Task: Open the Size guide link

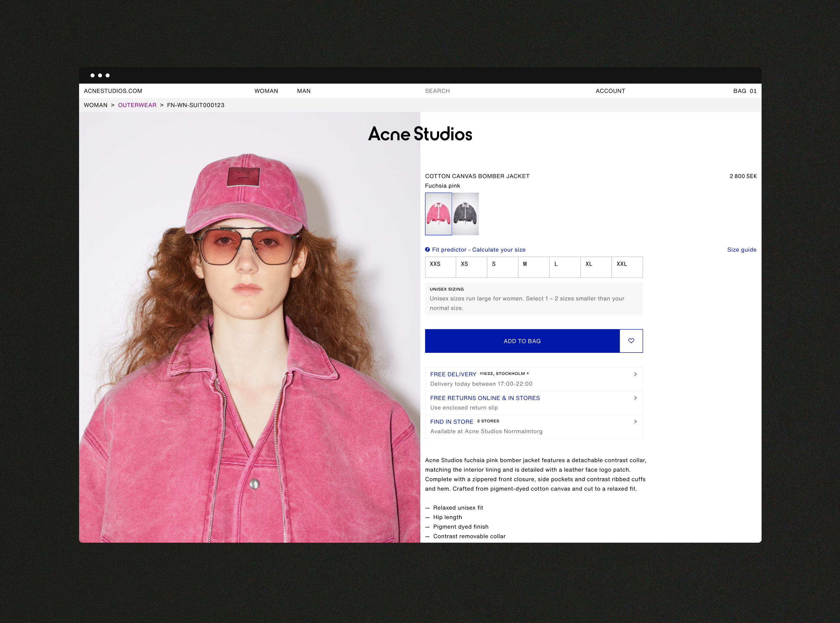Action: [x=742, y=250]
